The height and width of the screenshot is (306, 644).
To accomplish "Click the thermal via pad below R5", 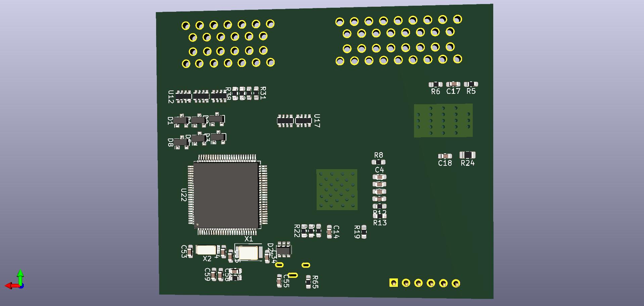I will [443, 120].
